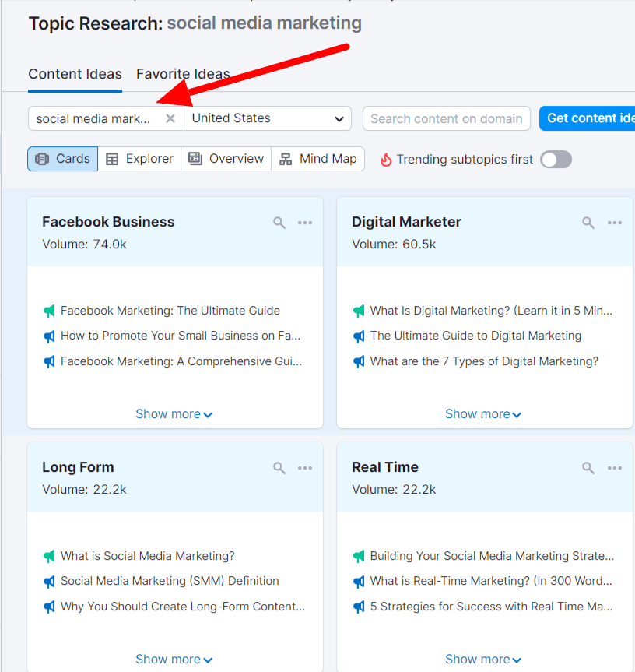The height and width of the screenshot is (672, 635).
Task: Expand Show more under Digital Marketer
Action: pyautogui.click(x=483, y=413)
